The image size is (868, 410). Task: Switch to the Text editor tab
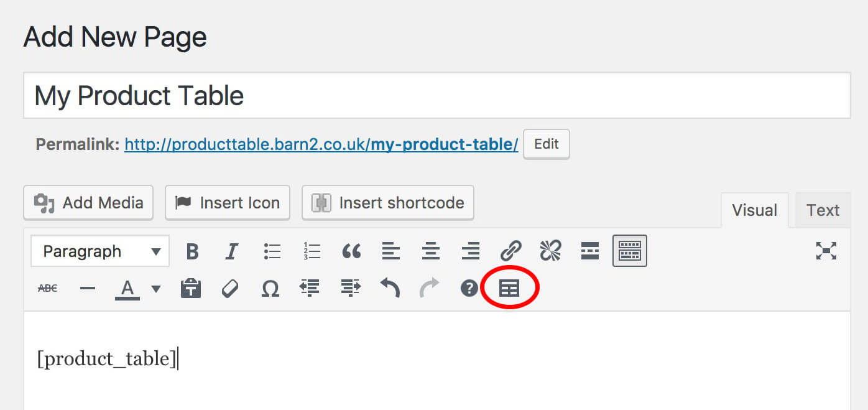point(823,210)
